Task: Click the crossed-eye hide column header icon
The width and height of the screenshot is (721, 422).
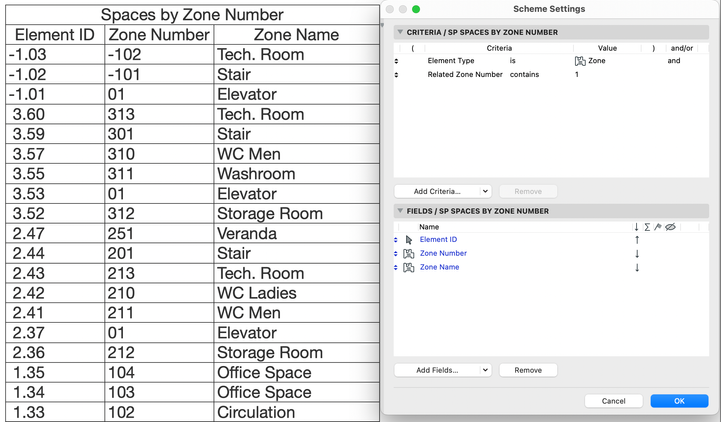Action: [670, 227]
